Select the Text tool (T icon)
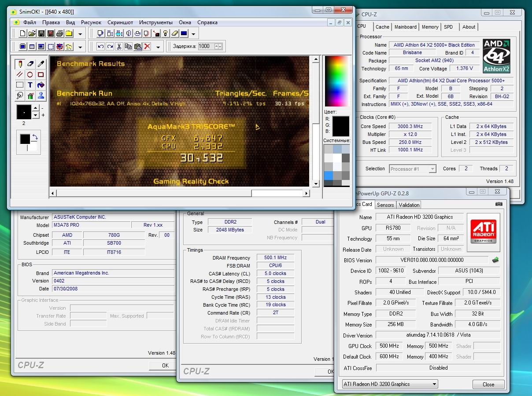This screenshot has height=396, width=532. click(x=30, y=85)
